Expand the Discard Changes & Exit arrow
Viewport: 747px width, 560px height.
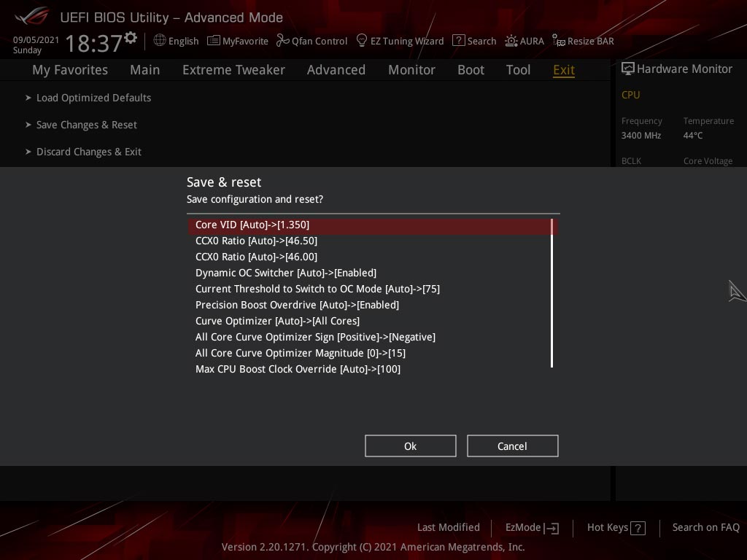point(28,152)
